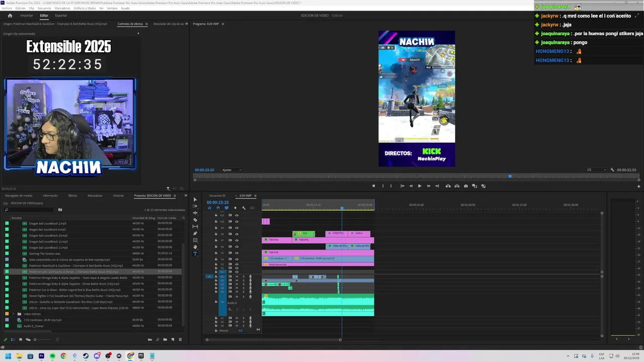Click the Home icon in top bar

point(10,16)
